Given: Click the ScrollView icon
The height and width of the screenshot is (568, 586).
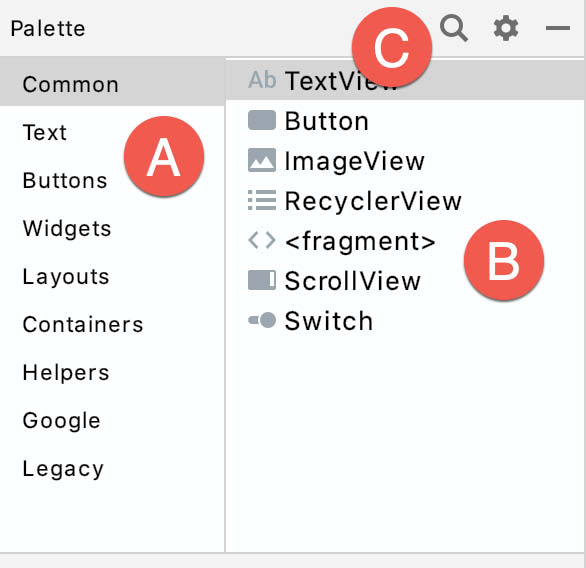Looking at the screenshot, I should point(262,280).
